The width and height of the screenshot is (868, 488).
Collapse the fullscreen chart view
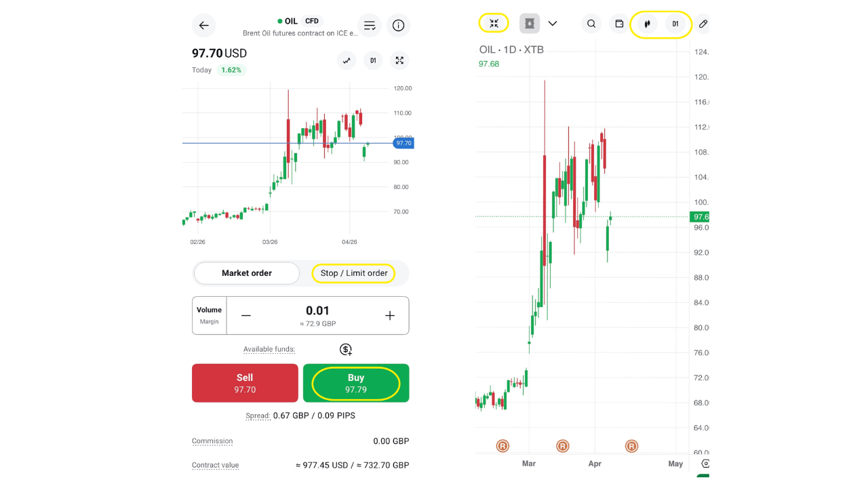pyautogui.click(x=494, y=24)
